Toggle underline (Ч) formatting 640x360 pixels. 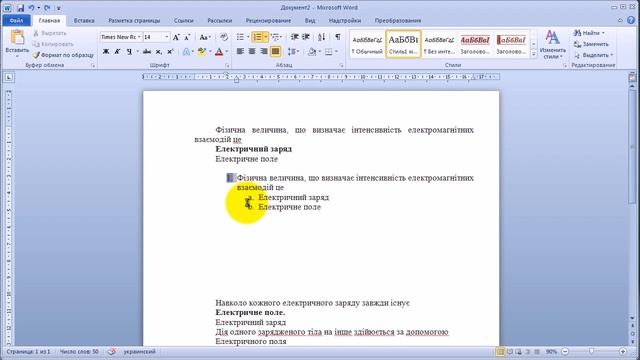pos(129,51)
